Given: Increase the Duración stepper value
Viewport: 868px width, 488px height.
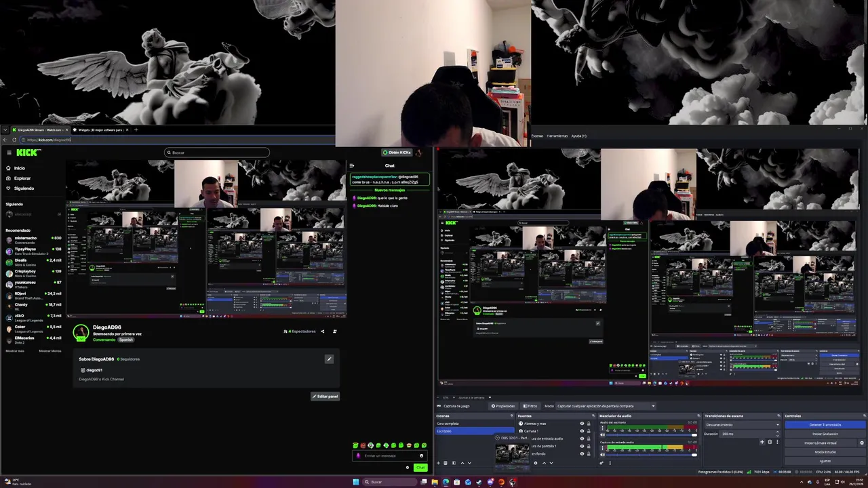Looking at the screenshot, I should coord(777,432).
